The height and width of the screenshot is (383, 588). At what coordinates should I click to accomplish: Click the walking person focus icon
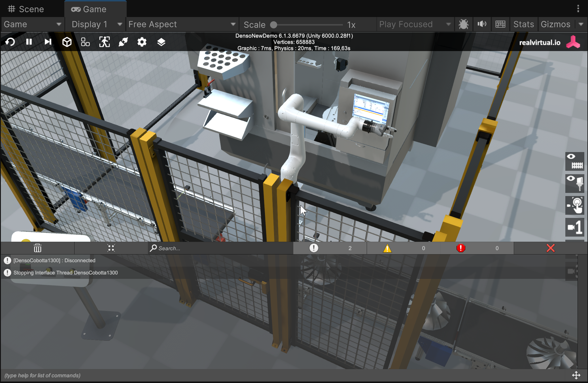pos(104,42)
